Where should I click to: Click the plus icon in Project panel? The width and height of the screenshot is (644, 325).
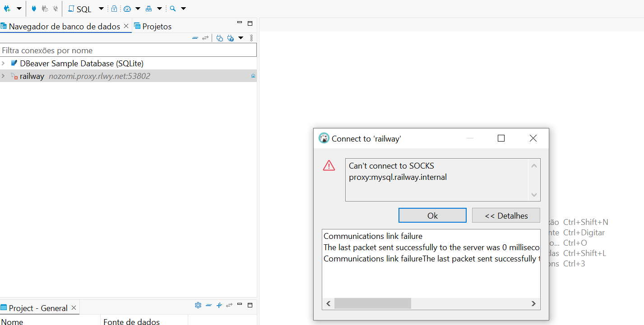coord(219,305)
